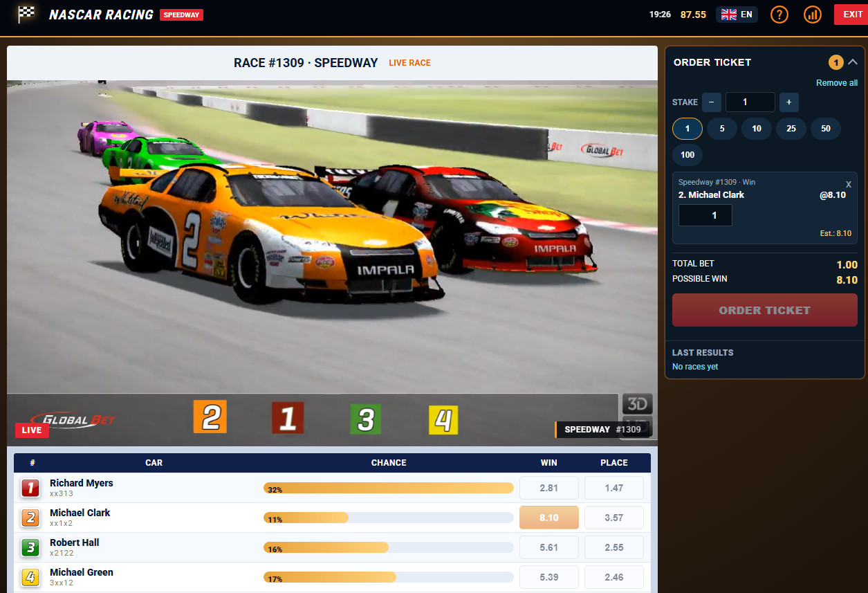The width and height of the screenshot is (868, 593).
Task: Click the green 3 position marker in video
Action: click(x=366, y=419)
